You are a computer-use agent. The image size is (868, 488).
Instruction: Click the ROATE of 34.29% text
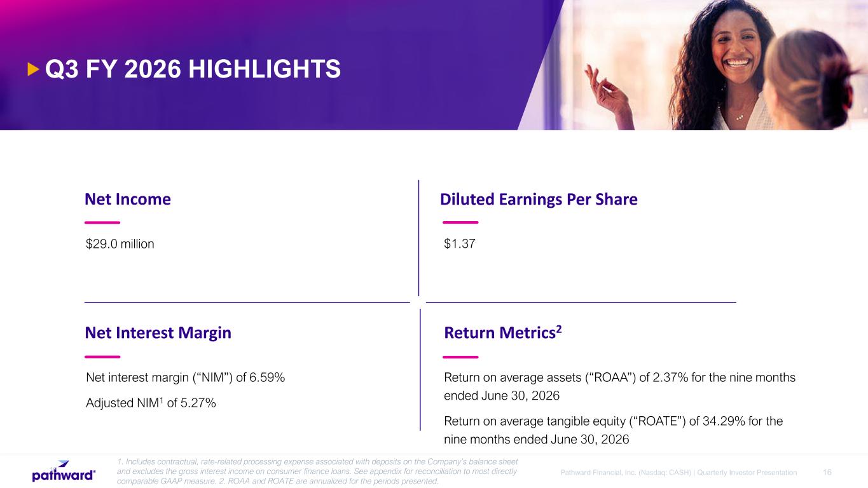coord(613,430)
